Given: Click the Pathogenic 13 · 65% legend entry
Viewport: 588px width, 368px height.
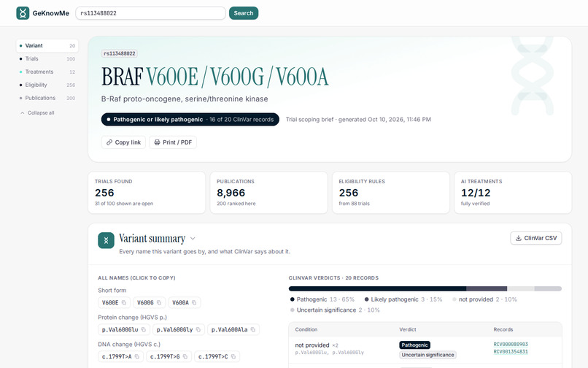Looking at the screenshot, I should coord(322,299).
